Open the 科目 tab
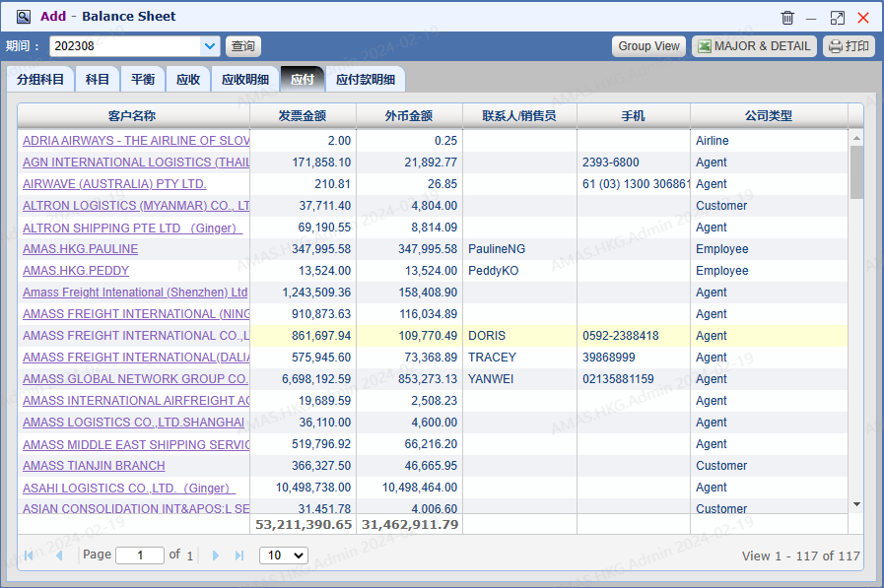Image resolution: width=884 pixels, height=588 pixels. pyautogui.click(x=98, y=80)
